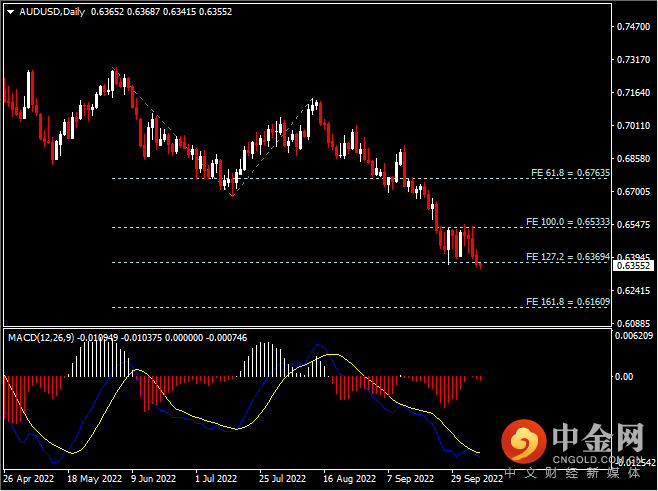Screen dimensions: 658x491
Task: Click the MACD(12,26,9) indicator label
Action: pyautogui.click(x=41, y=337)
